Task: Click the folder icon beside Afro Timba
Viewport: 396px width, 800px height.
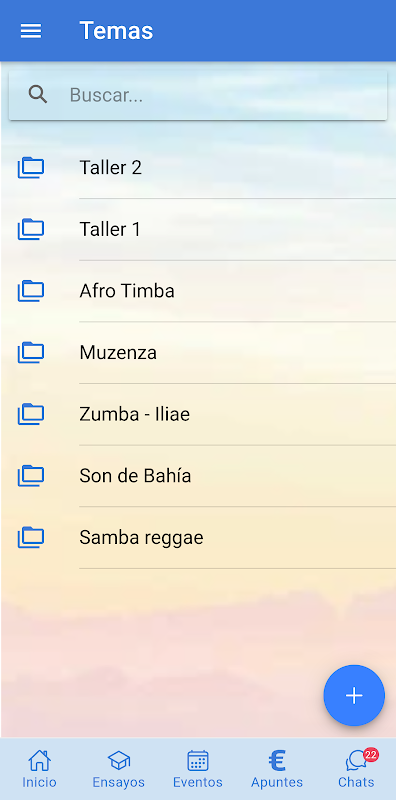Action: (31, 291)
